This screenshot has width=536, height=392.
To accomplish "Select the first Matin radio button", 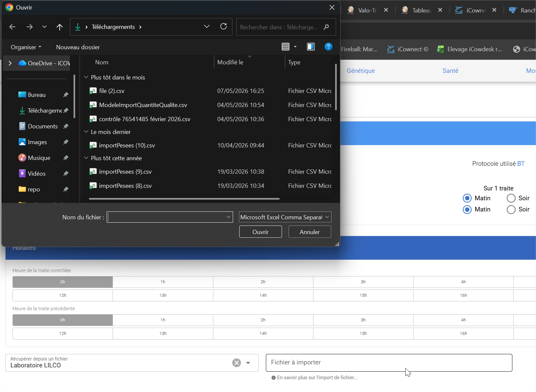I will [467, 198].
